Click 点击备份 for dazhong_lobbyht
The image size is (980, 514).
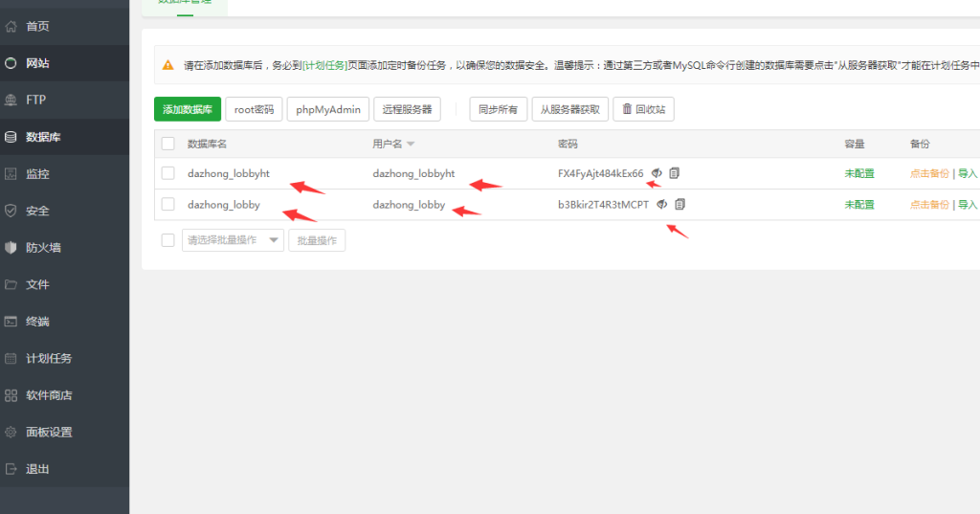[929, 173]
